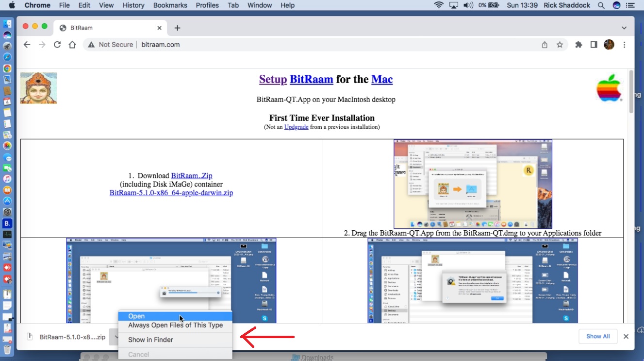Click the Rick Shaddock user name
Screen dimensions: 644x361
click(x=568, y=5)
